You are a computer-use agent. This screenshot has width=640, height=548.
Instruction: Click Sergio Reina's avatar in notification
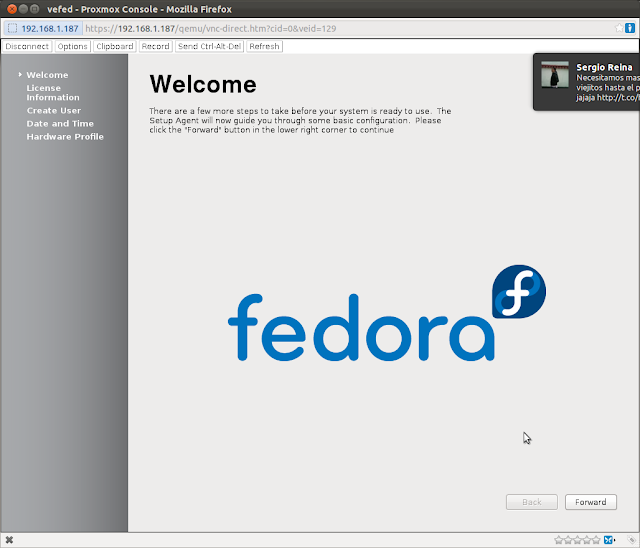pyautogui.click(x=555, y=75)
